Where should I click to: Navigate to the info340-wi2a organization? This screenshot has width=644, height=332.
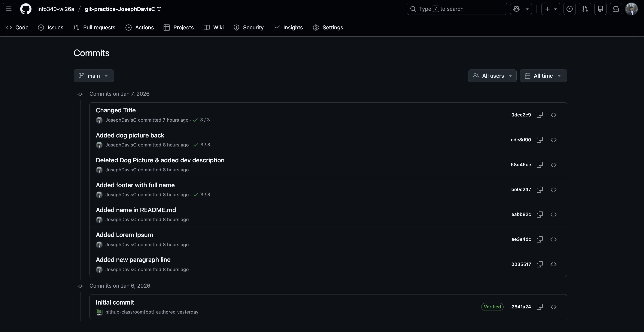click(55, 9)
